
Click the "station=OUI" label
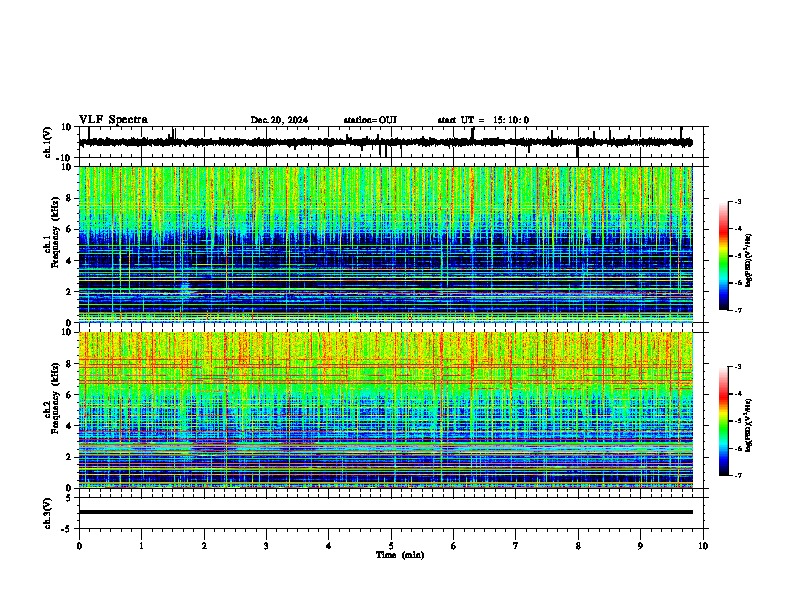point(370,120)
